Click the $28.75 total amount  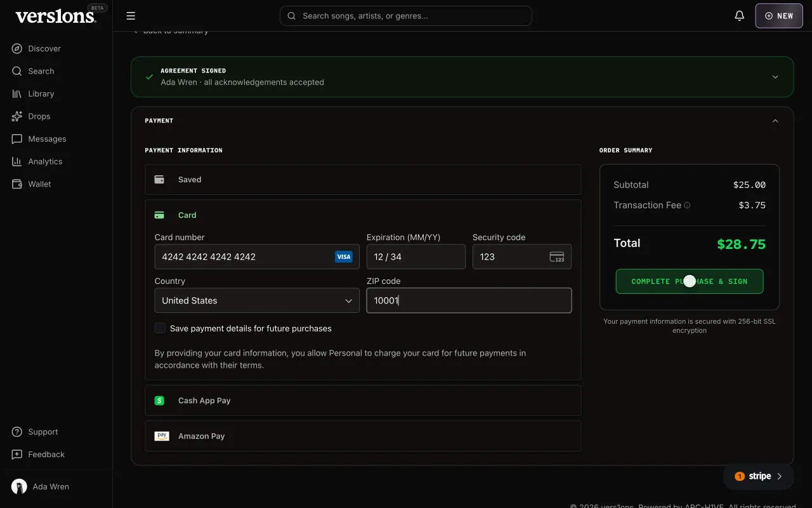click(x=741, y=244)
